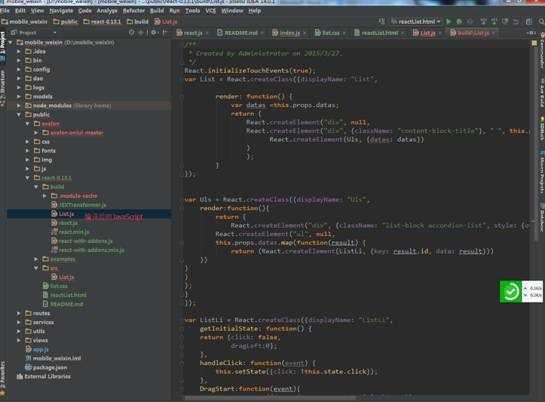Select the services folder
The height and width of the screenshot is (402, 545).
pos(39,322)
